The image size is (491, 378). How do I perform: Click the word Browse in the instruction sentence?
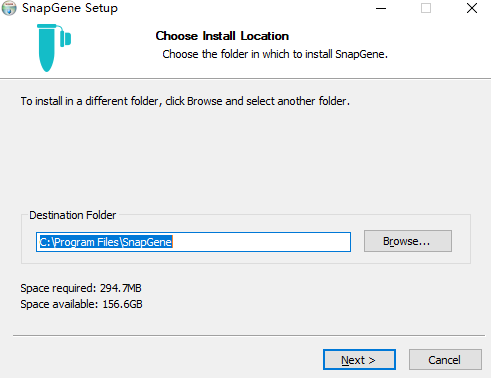pyautogui.click(x=204, y=101)
